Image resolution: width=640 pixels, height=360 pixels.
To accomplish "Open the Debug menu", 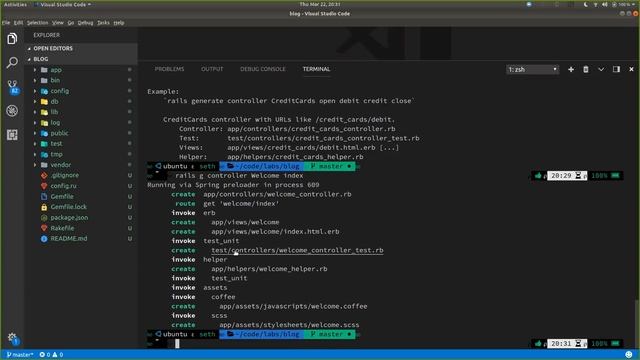I will point(85,23).
